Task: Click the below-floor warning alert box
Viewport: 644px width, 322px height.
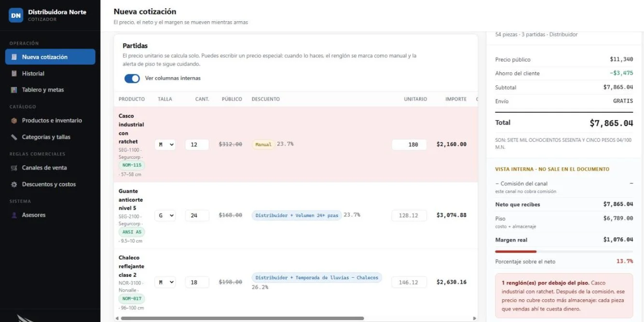Action: click(564, 295)
